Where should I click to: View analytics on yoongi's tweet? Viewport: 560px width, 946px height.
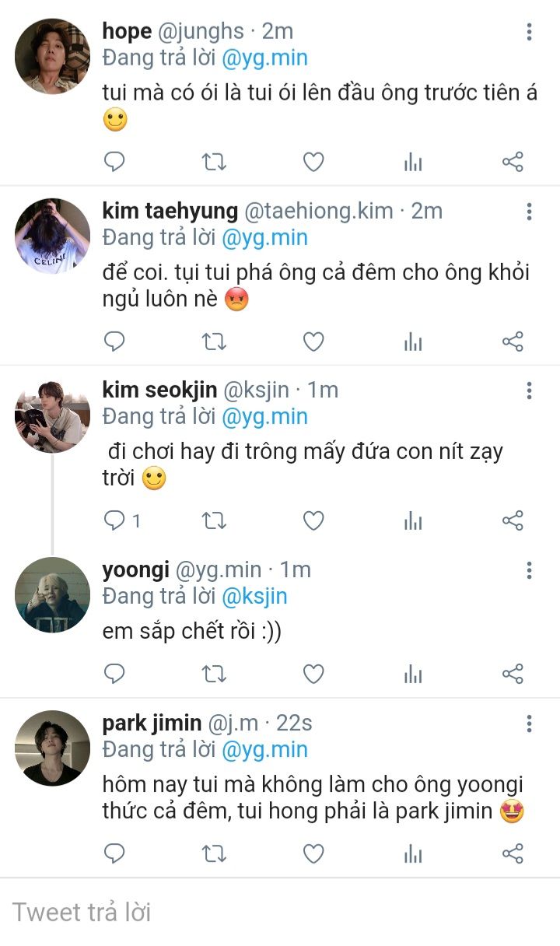click(413, 674)
